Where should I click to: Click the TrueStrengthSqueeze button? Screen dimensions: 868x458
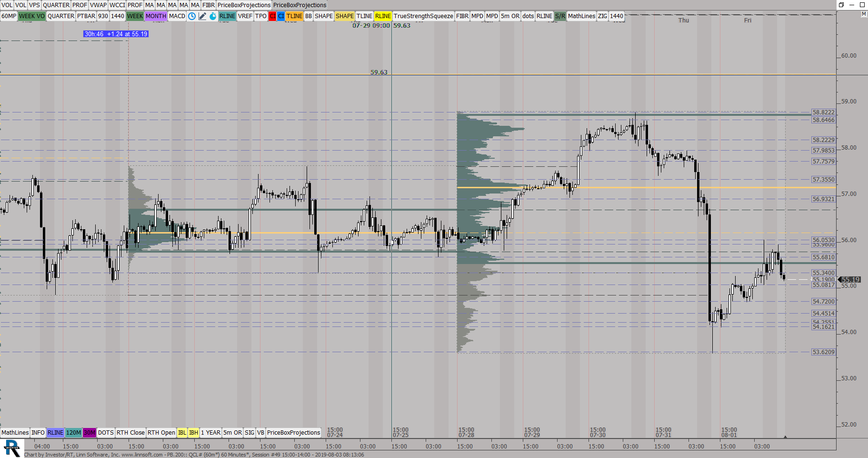(423, 16)
